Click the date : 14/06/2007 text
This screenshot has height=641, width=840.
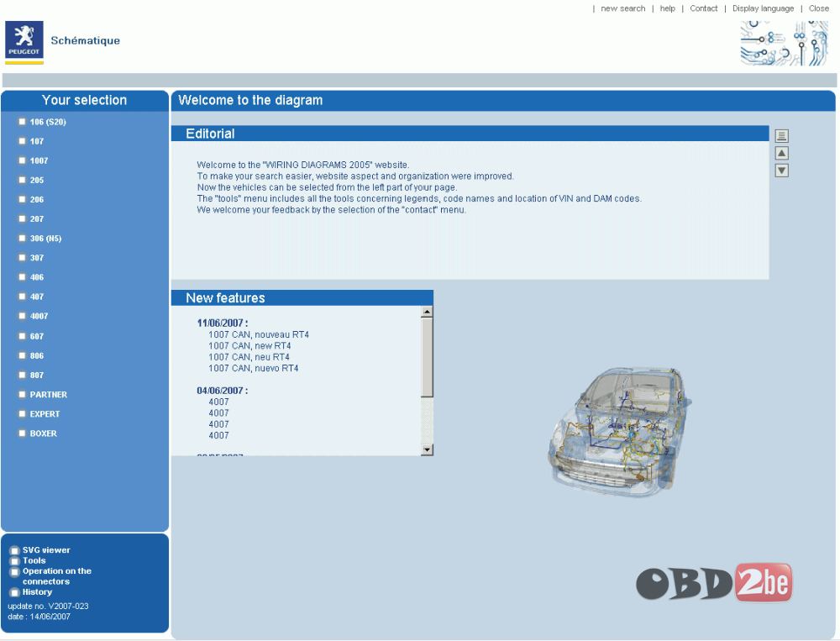[39, 617]
